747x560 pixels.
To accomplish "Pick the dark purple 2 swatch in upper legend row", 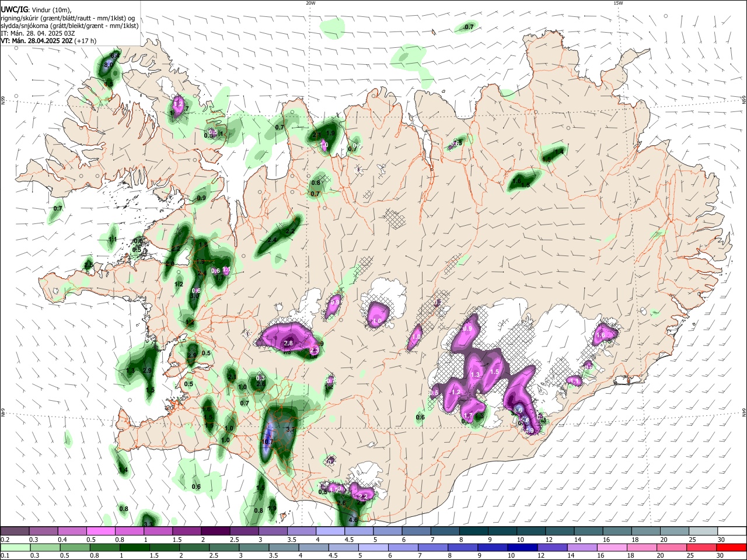I will [215, 531].
